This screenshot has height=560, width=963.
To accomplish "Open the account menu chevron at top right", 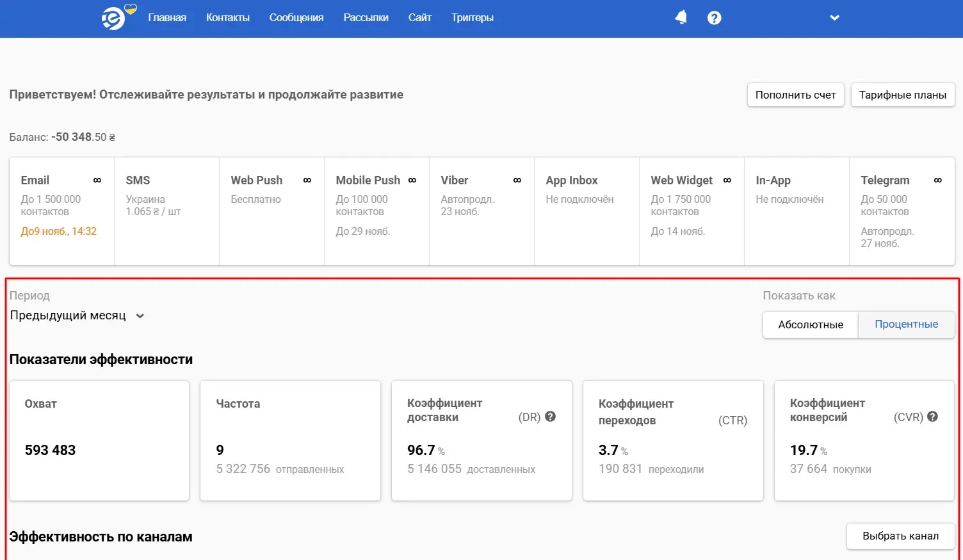I will [x=834, y=17].
